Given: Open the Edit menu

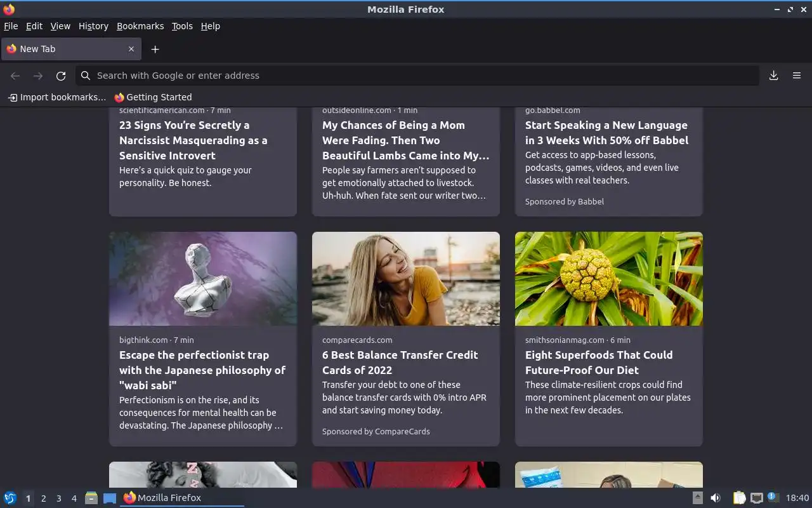Looking at the screenshot, I should click(x=34, y=26).
